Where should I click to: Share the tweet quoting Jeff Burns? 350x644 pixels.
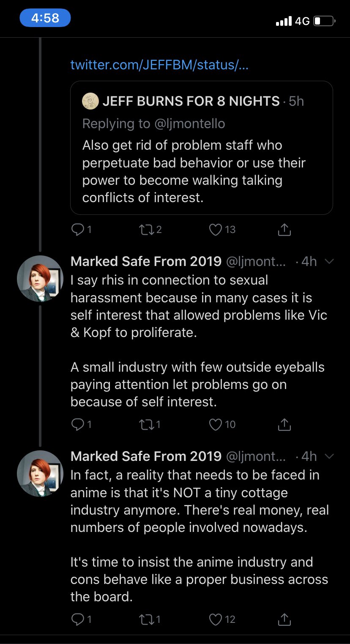[x=284, y=230]
